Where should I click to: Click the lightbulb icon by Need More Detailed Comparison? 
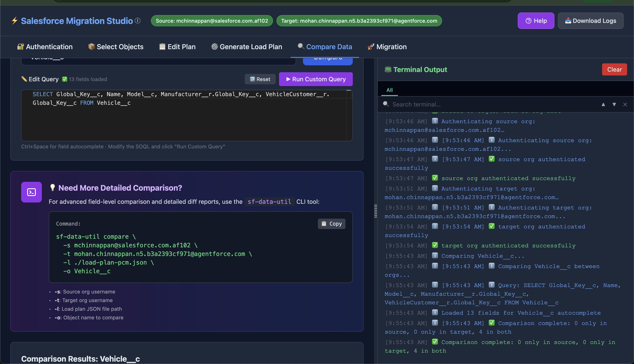pos(52,188)
